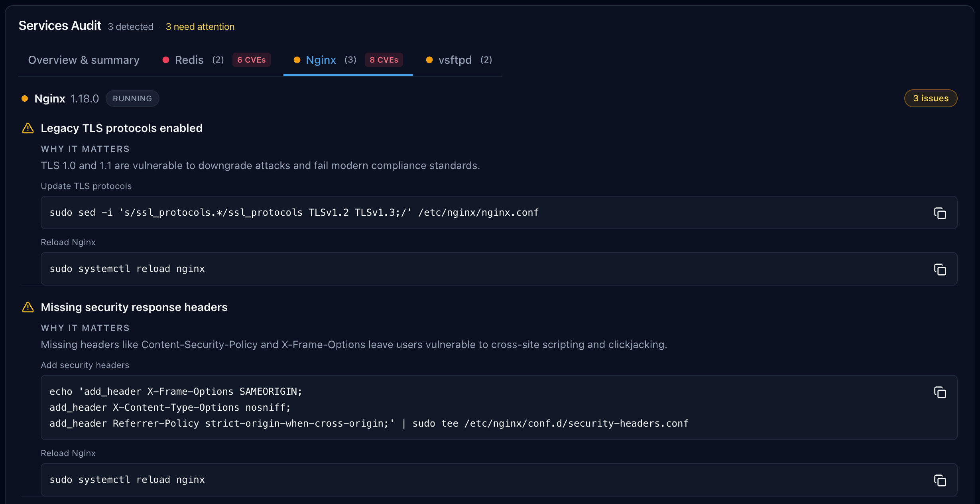Viewport: 980px width, 504px height.
Task: Click the 3 issues badge
Action: click(931, 98)
